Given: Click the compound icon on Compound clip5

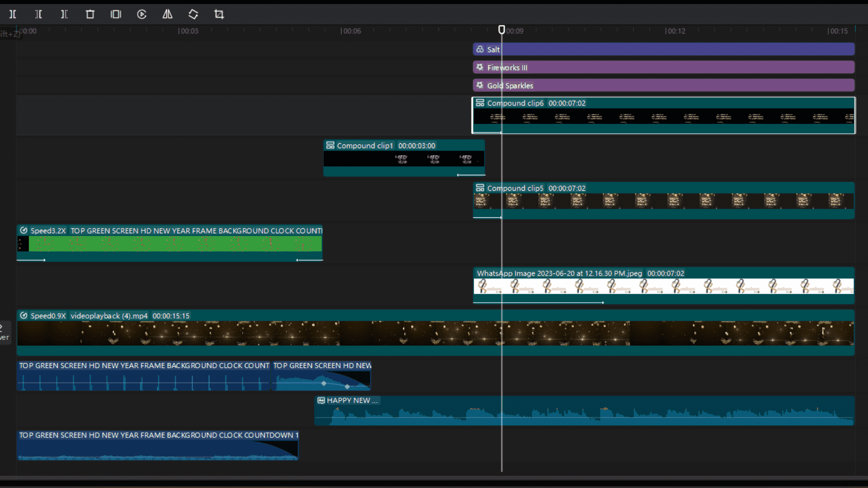Looking at the screenshot, I should coord(480,188).
